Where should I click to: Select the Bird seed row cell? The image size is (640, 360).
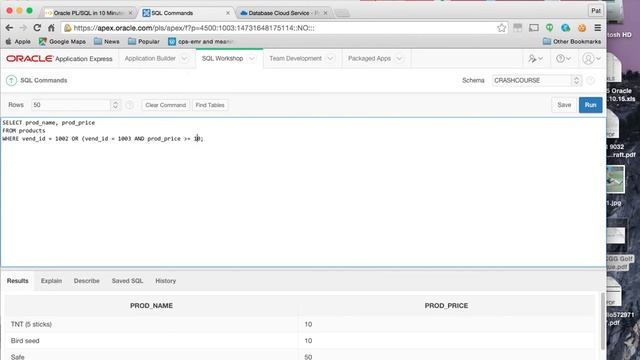tap(151, 341)
